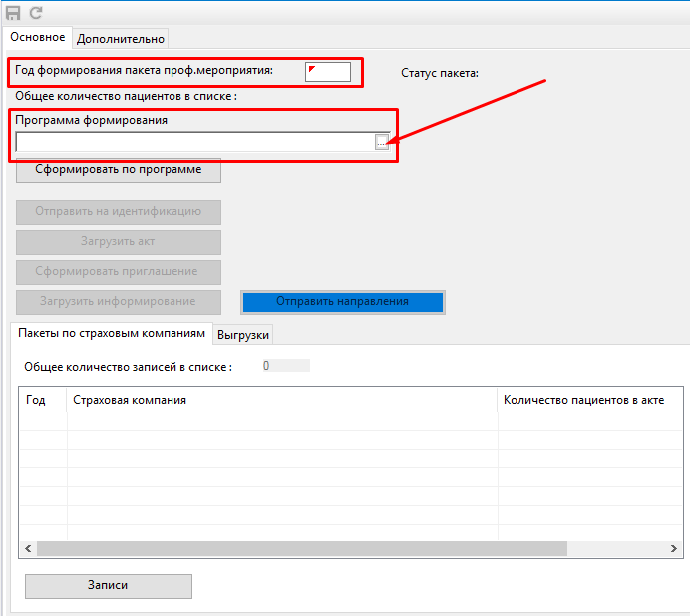Click the table's left scroll arrow
Screen dimensions: 690x616
[28, 548]
